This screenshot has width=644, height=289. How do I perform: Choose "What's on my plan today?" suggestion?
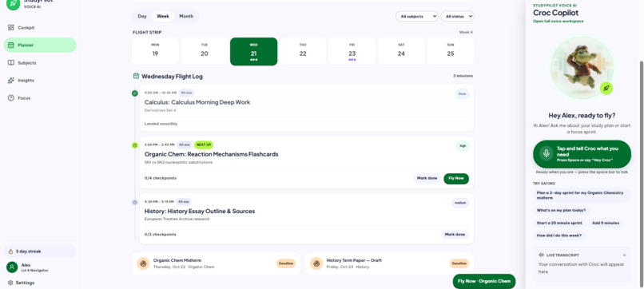pyautogui.click(x=561, y=210)
